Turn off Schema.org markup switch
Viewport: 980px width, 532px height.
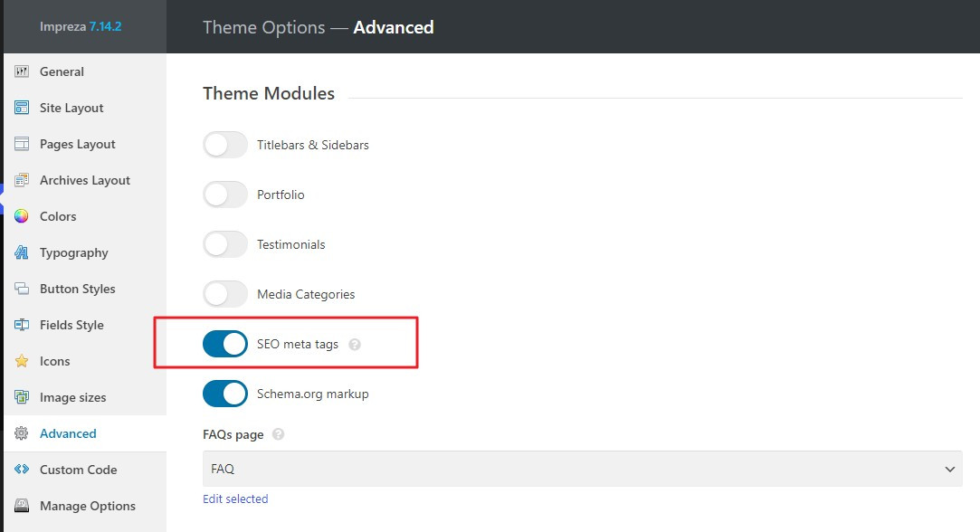[x=225, y=394]
